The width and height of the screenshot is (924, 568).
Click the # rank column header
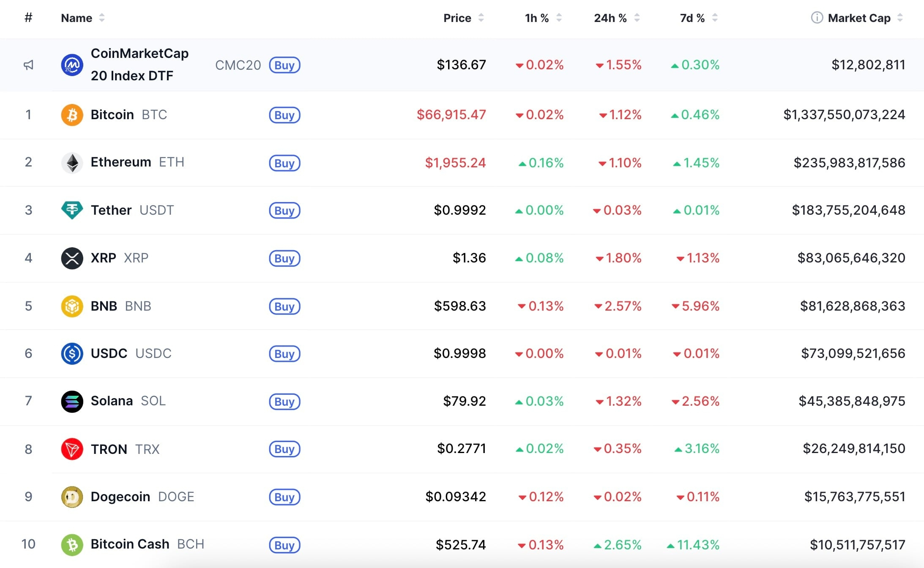tap(28, 18)
